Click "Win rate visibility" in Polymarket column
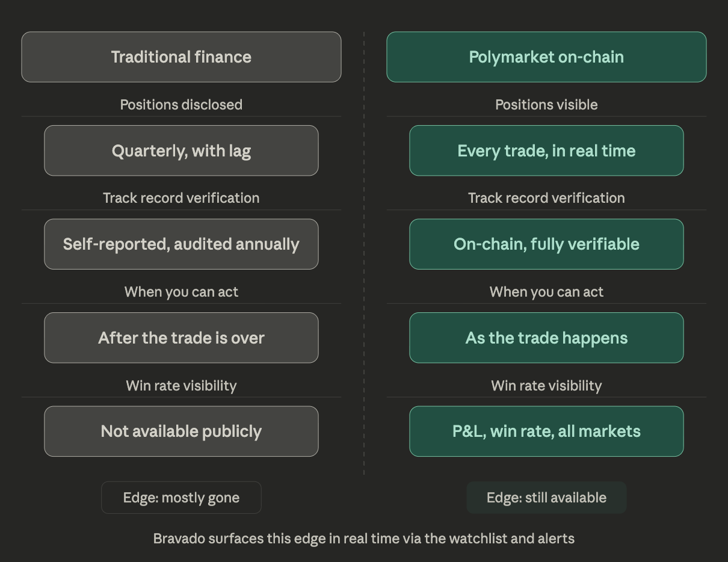This screenshot has width=728, height=562. click(x=546, y=386)
